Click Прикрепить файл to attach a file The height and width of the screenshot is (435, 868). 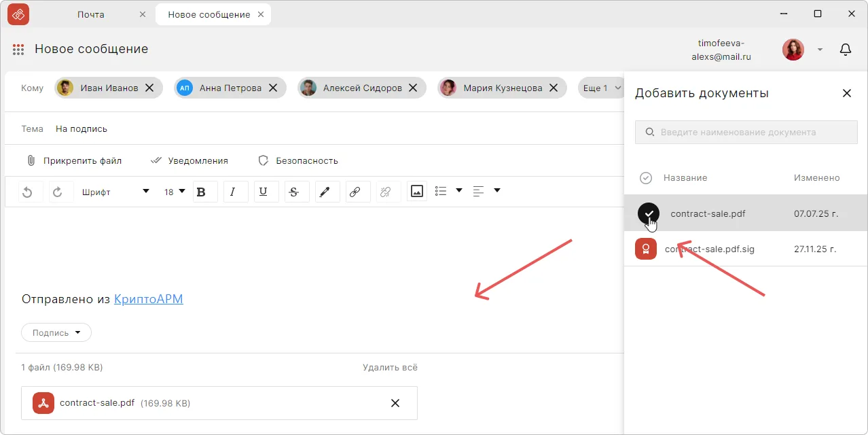point(74,161)
